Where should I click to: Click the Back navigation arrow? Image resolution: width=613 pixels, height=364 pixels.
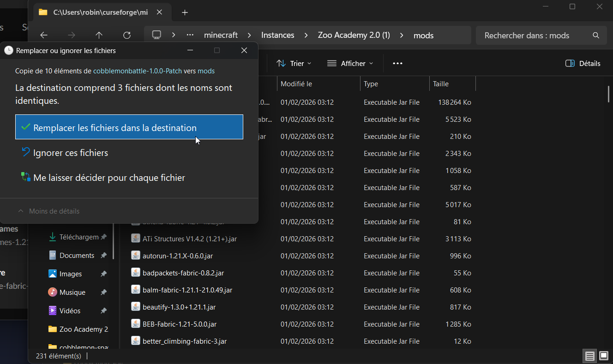click(x=44, y=35)
